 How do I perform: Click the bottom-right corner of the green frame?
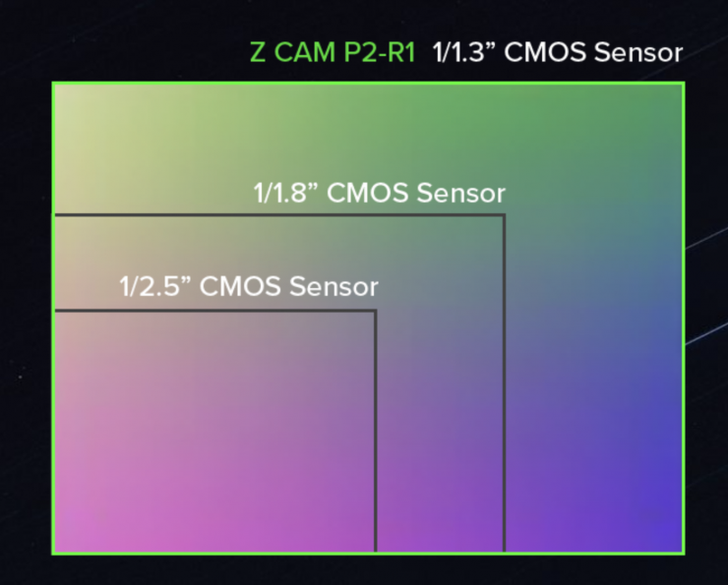pyautogui.click(x=683, y=553)
